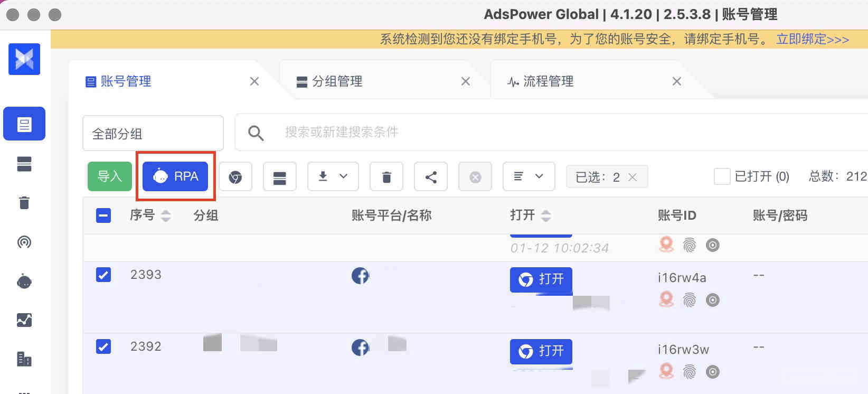
Task: Click fingerprint icon under i16rw4a
Action: [690, 300]
